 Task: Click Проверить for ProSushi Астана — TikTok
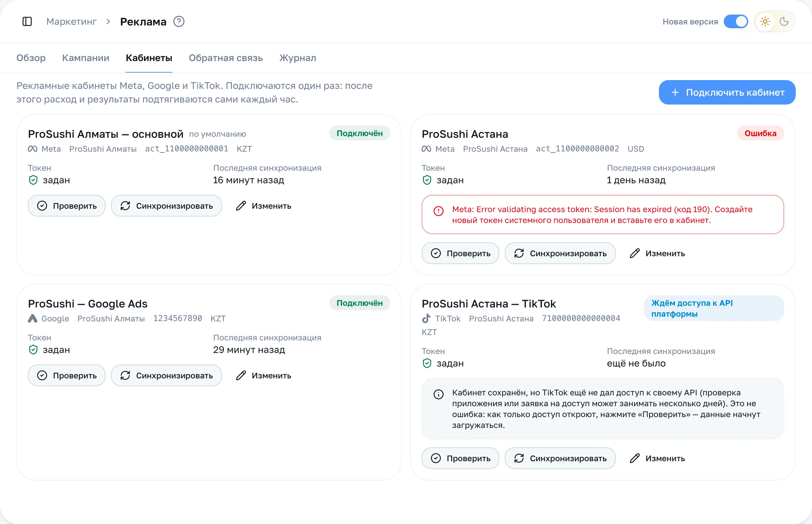(x=460, y=459)
